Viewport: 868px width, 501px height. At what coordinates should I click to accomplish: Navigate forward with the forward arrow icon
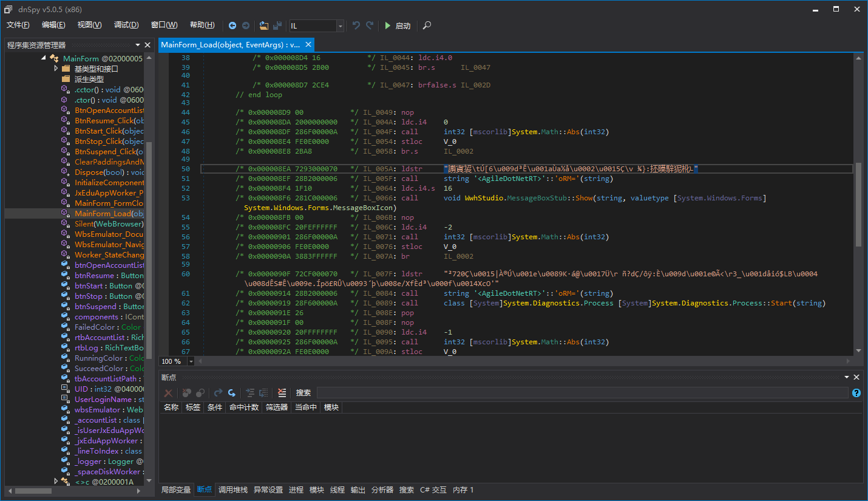tap(247, 26)
